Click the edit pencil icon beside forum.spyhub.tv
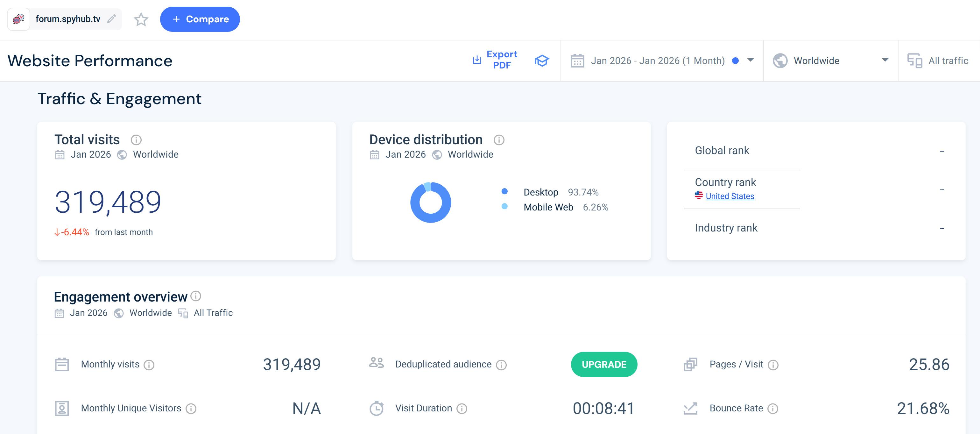 pos(111,19)
